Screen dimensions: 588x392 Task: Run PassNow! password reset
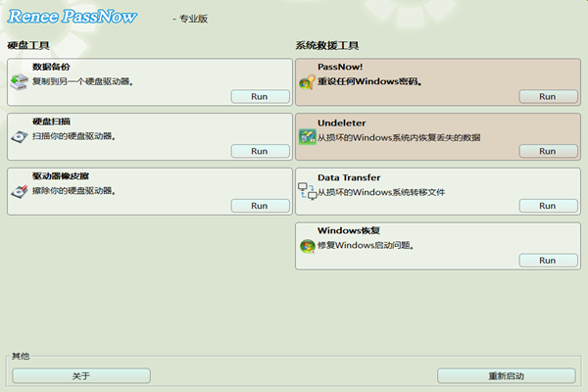[548, 96]
